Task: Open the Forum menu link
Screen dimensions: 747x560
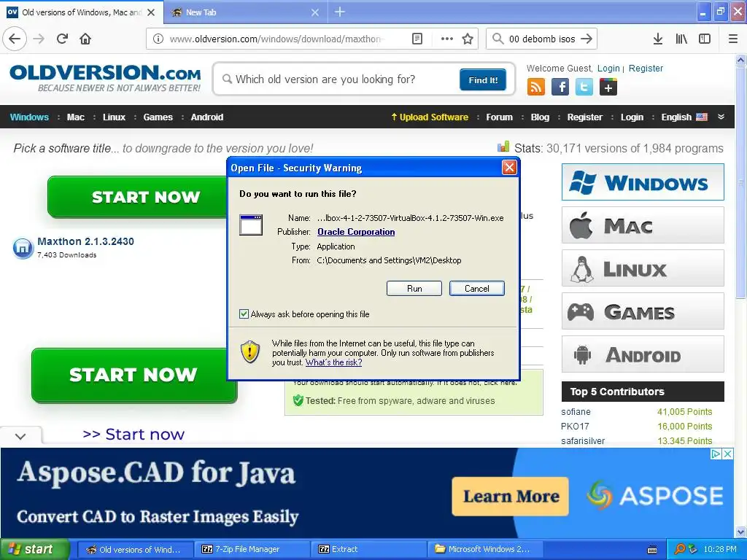Action: point(499,117)
